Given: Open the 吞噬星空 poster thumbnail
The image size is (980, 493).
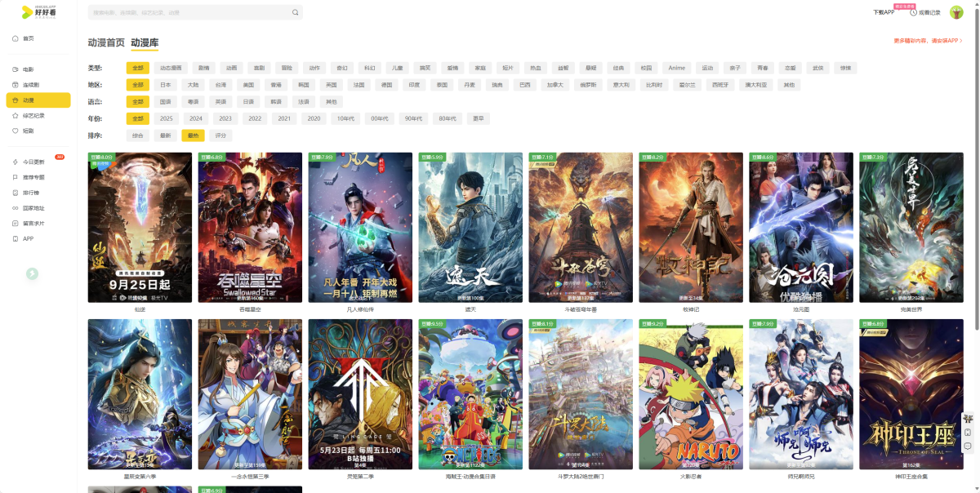Looking at the screenshot, I should point(250,228).
